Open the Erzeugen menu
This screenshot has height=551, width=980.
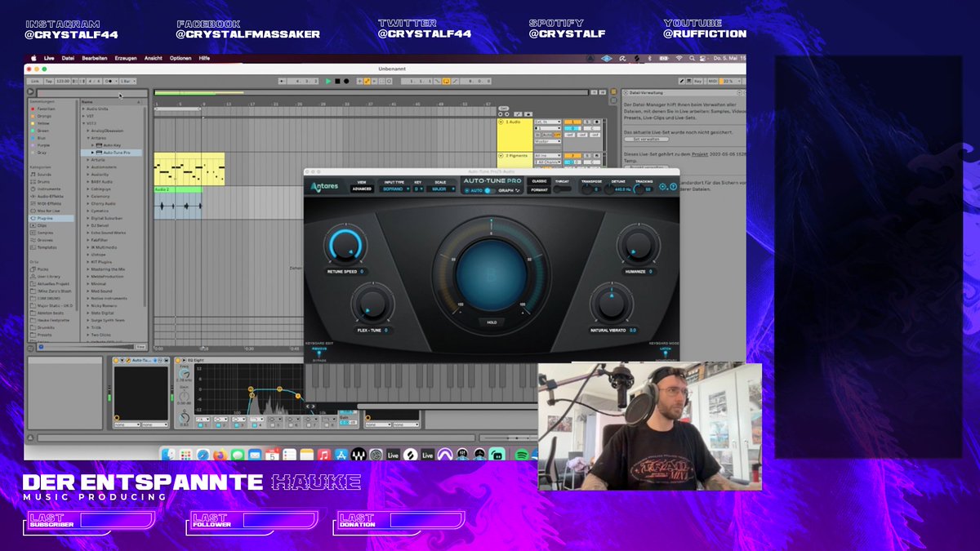pos(126,58)
